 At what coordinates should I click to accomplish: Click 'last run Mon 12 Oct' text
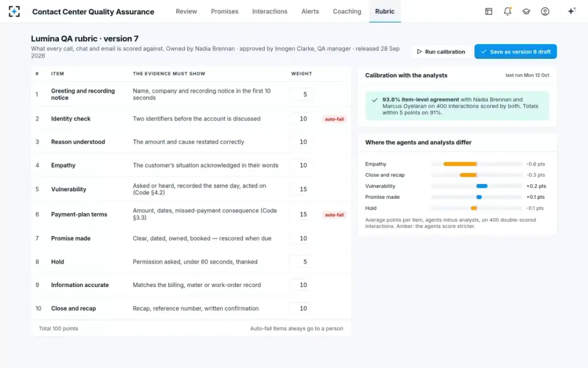pyautogui.click(x=527, y=76)
